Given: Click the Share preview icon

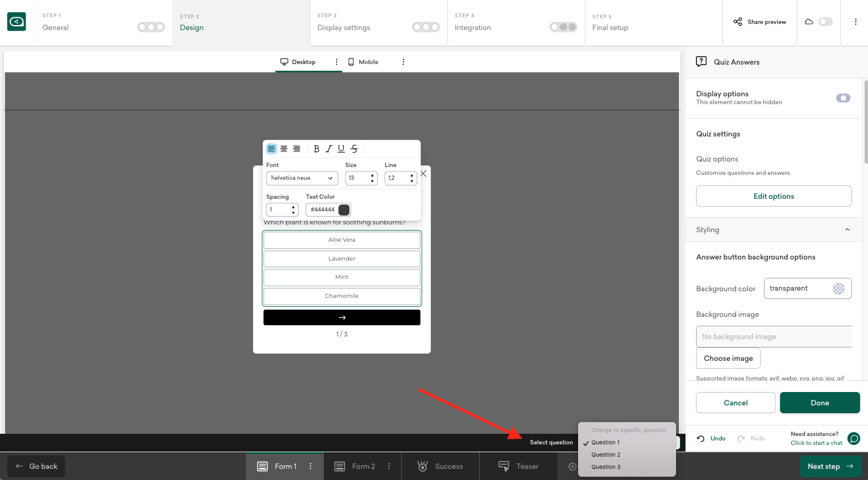Looking at the screenshot, I should point(738,22).
